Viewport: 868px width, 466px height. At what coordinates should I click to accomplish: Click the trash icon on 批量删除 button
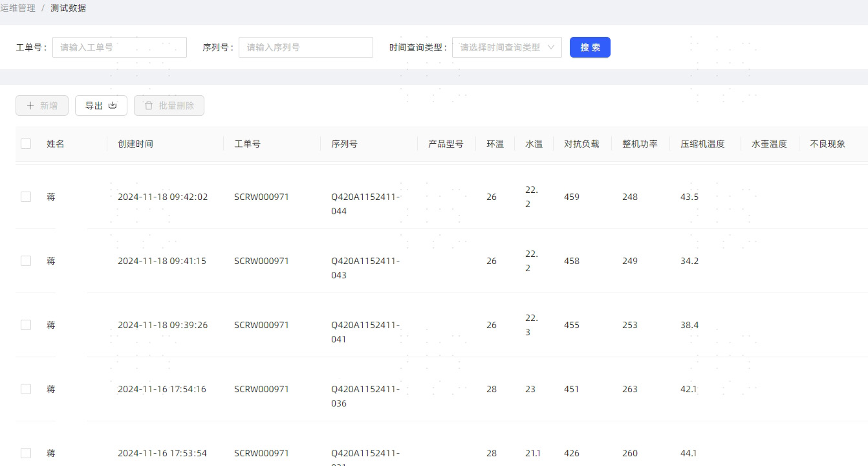pos(149,105)
